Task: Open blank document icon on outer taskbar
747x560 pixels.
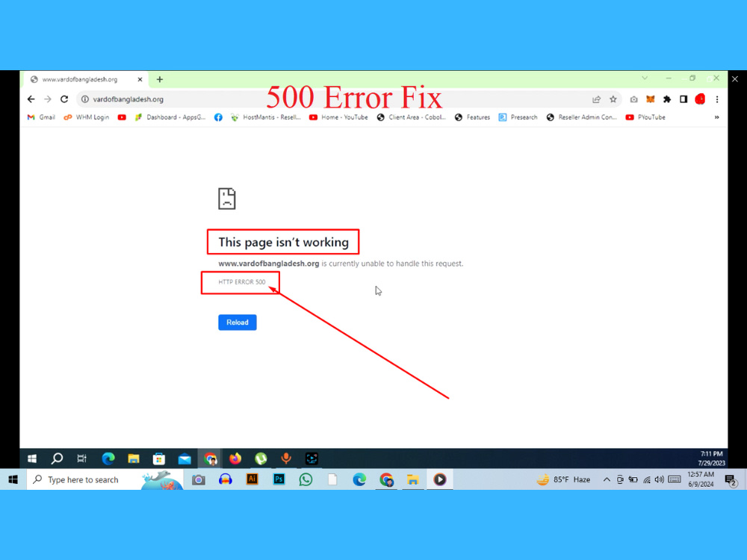Action: [x=332, y=479]
